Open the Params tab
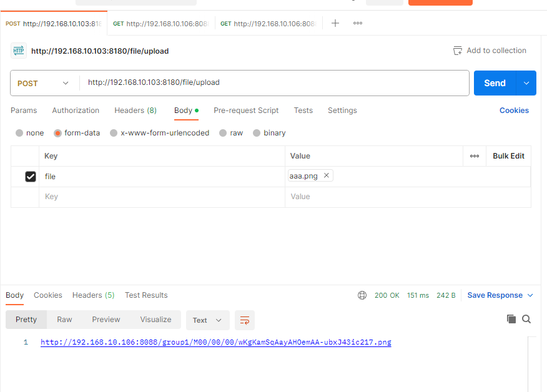The image size is (547, 392). click(x=24, y=110)
